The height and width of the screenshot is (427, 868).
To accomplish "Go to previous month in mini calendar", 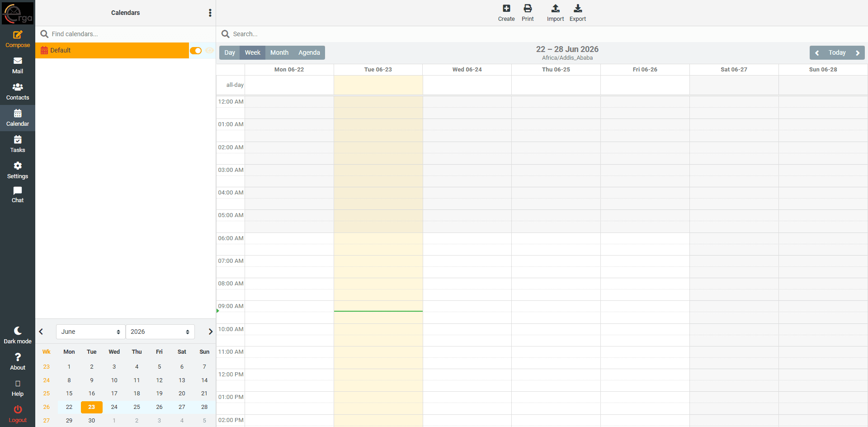I will [41, 332].
